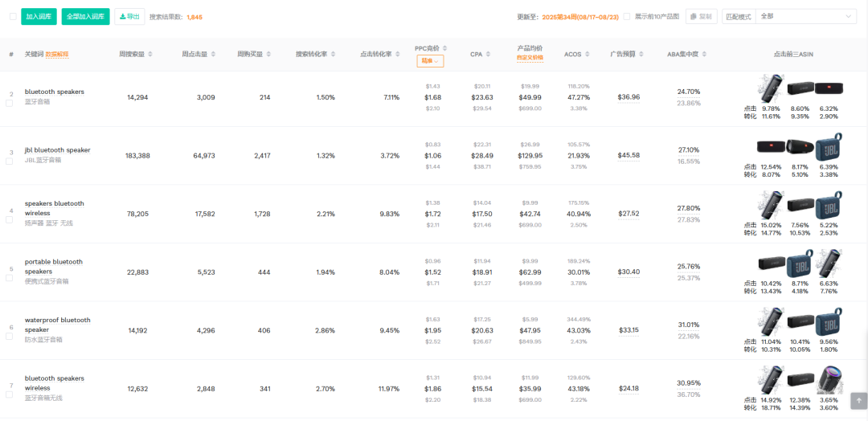This screenshot has height=421, width=868.
Task: Sort by 周搜索量 column arrows
Action: coord(149,55)
